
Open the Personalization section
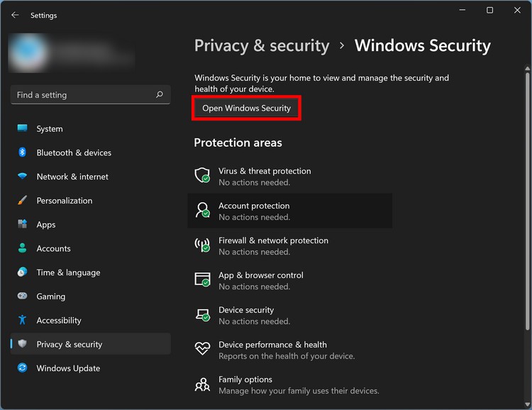pos(65,201)
